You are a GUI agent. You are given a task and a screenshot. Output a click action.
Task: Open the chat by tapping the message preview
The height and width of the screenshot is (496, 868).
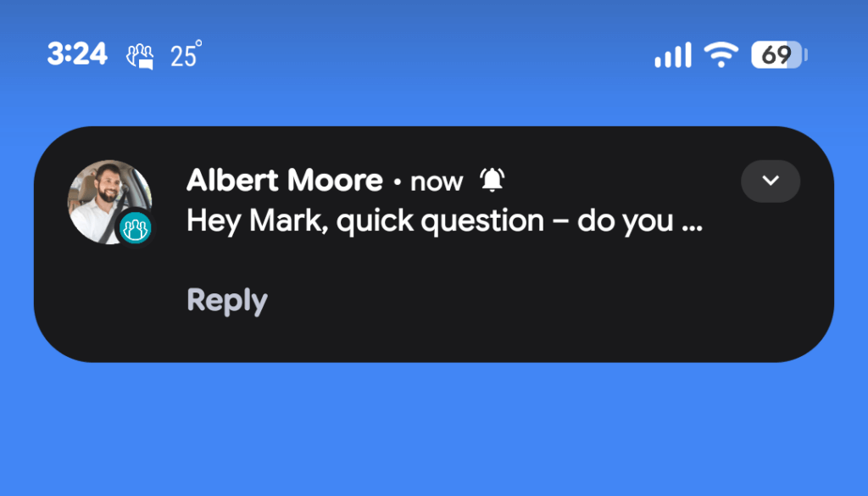441,220
